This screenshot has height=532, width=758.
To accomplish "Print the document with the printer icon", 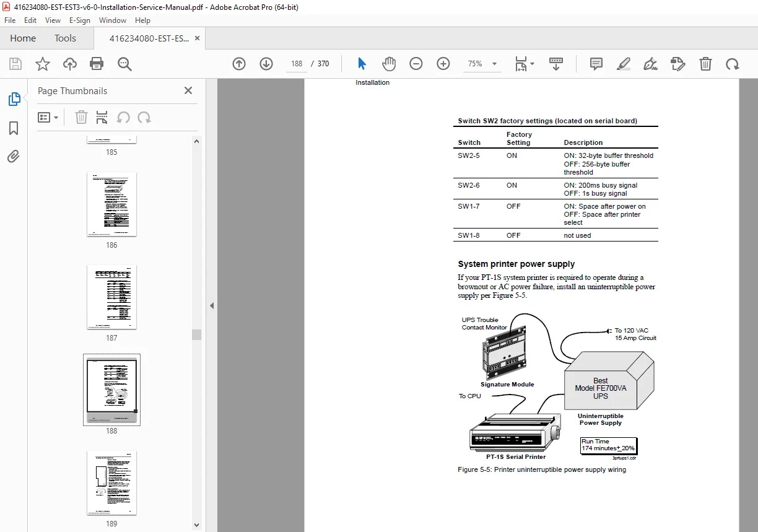I will pos(97,64).
